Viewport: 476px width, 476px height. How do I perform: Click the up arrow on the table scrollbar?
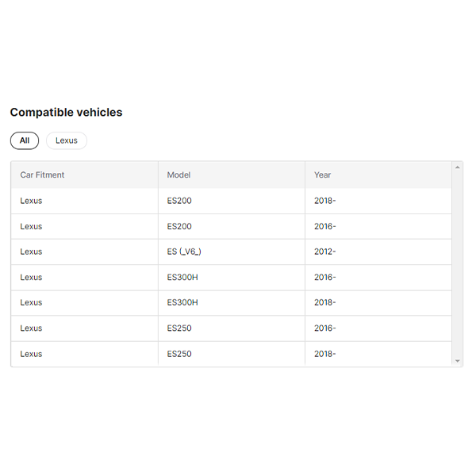(457, 167)
